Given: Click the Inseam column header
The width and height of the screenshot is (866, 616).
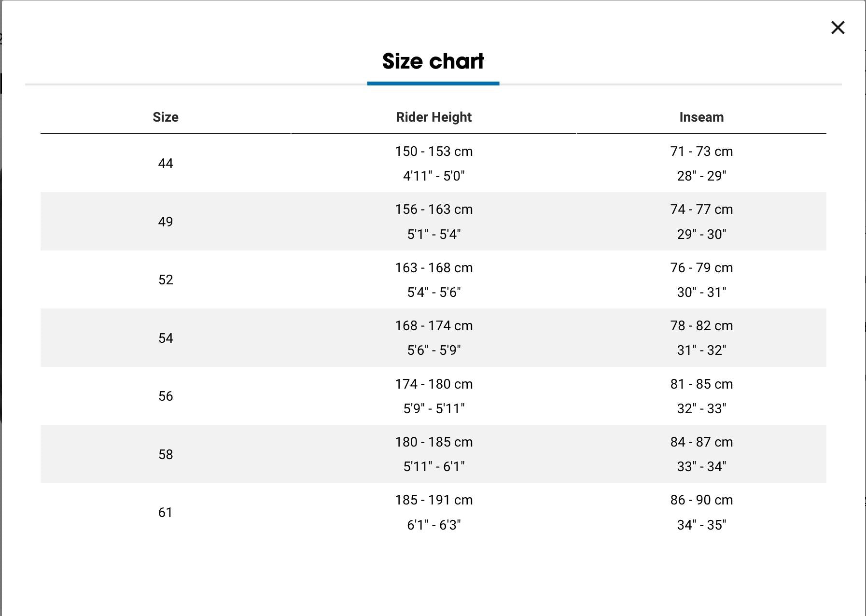Looking at the screenshot, I should (701, 117).
